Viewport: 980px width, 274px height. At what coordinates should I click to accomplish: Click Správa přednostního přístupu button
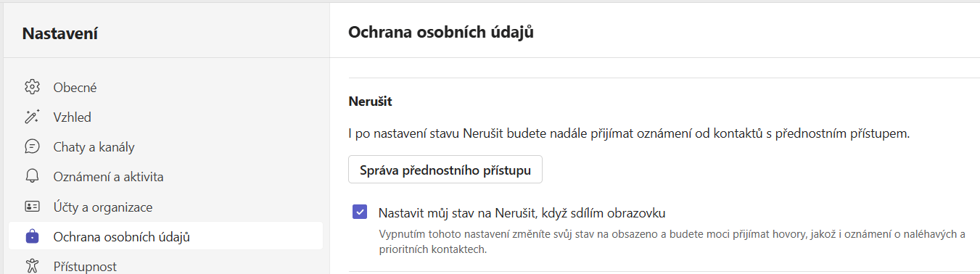pyautogui.click(x=445, y=170)
